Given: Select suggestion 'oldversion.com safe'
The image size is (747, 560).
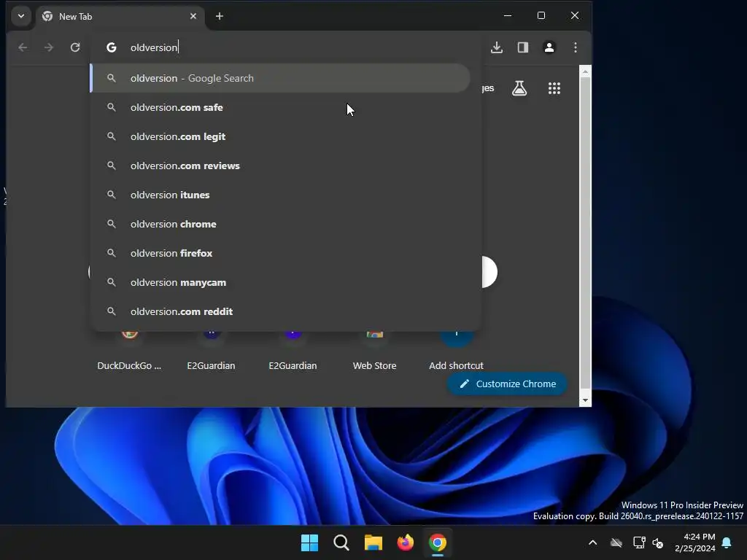Looking at the screenshot, I should point(280,107).
